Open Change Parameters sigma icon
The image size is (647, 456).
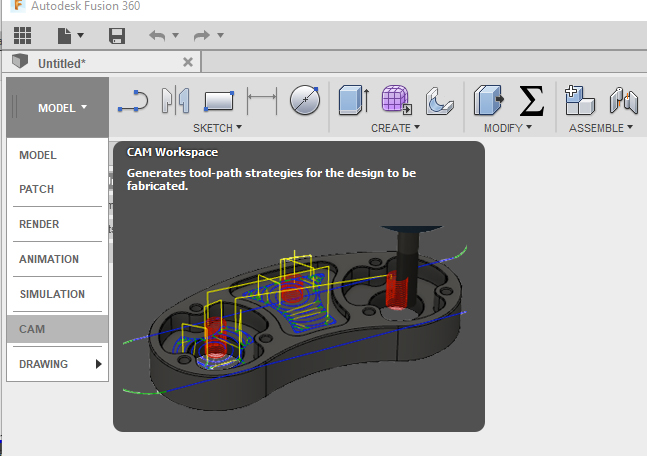(531, 100)
